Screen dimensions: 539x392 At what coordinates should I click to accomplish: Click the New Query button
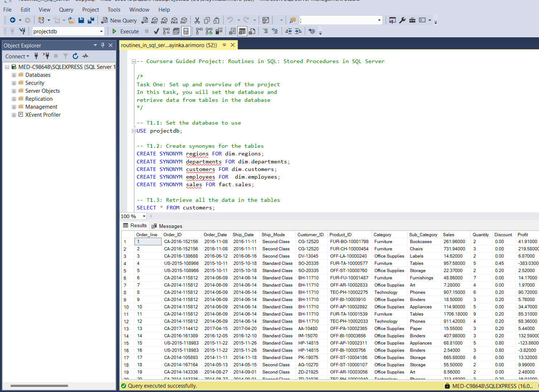[x=119, y=20]
